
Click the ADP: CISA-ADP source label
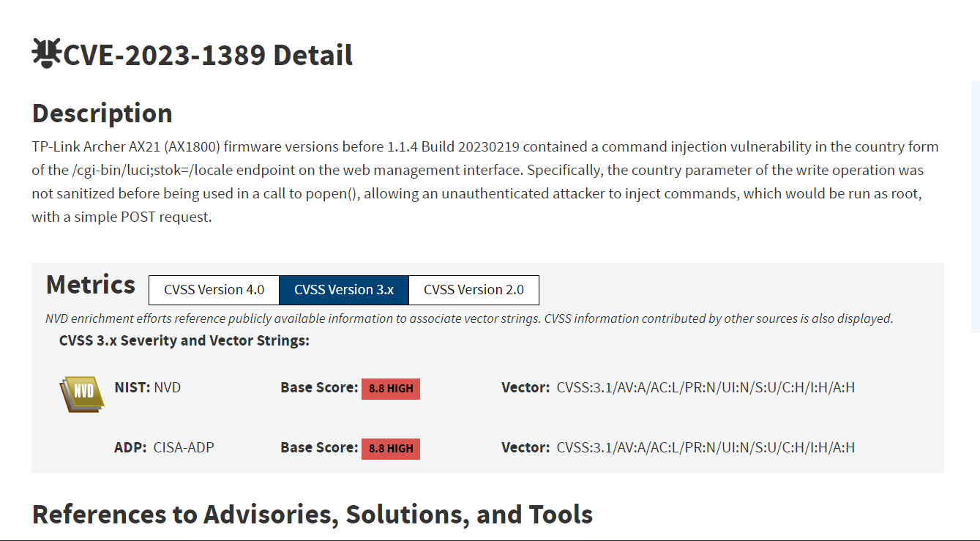coord(164,447)
